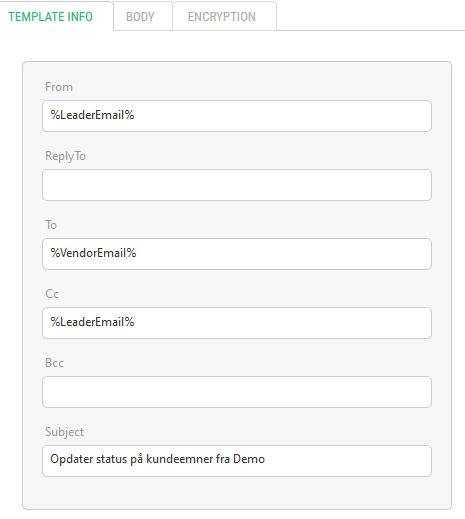Click the Subject input field
465x519 pixels.
pyautogui.click(x=237, y=461)
